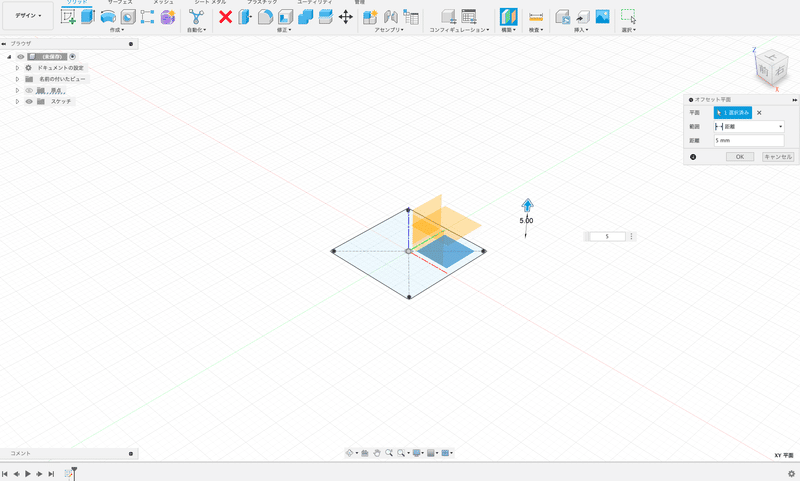Click the 1 選択済み plane selection button

click(733, 113)
